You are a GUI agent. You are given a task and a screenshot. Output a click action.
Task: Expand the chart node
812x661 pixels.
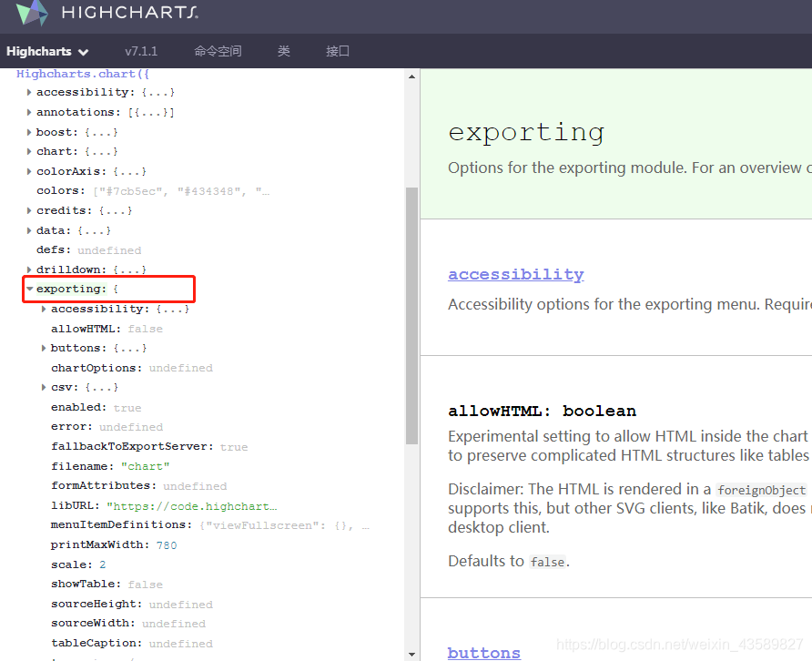[x=29, y=151]
